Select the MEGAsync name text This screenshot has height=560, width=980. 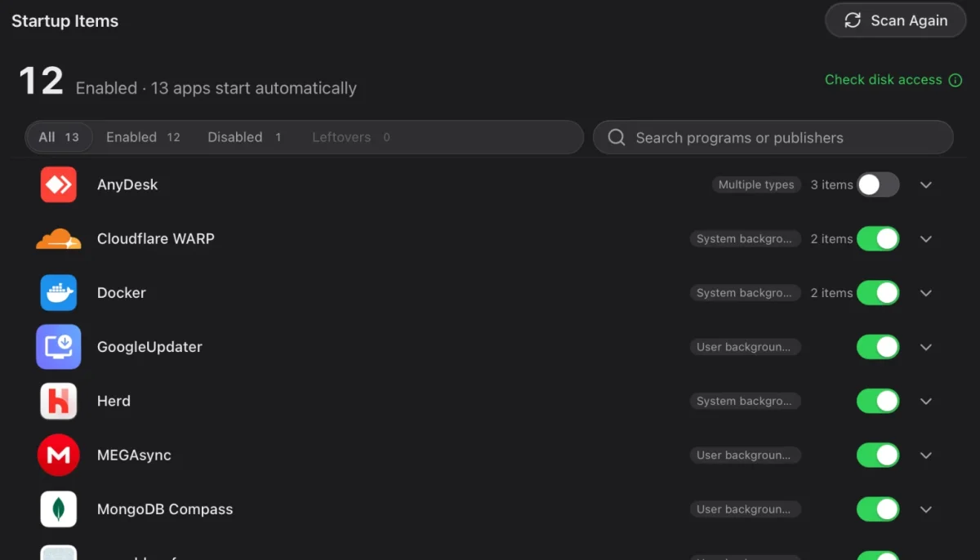pos(134,455)
